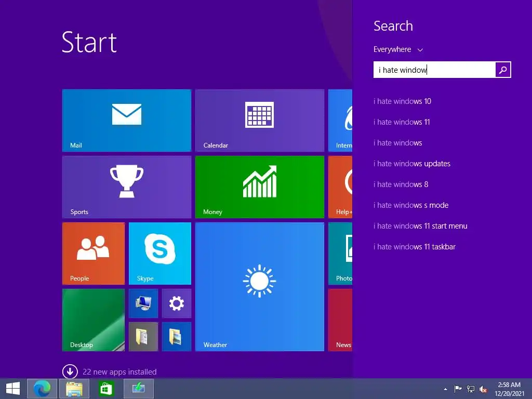Select suggestion "i hate windows 8"
The image size is (532, 399).
coord(401,184)
